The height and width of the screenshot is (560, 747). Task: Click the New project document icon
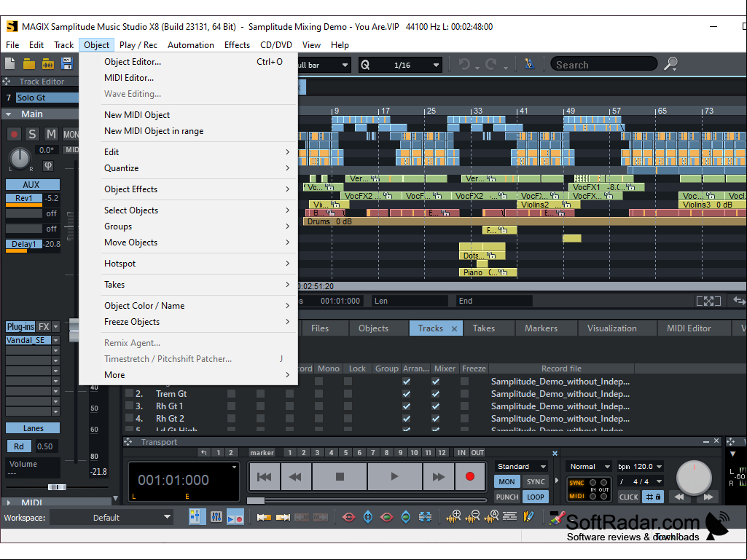pyautogui.click(x=10, y=64)
